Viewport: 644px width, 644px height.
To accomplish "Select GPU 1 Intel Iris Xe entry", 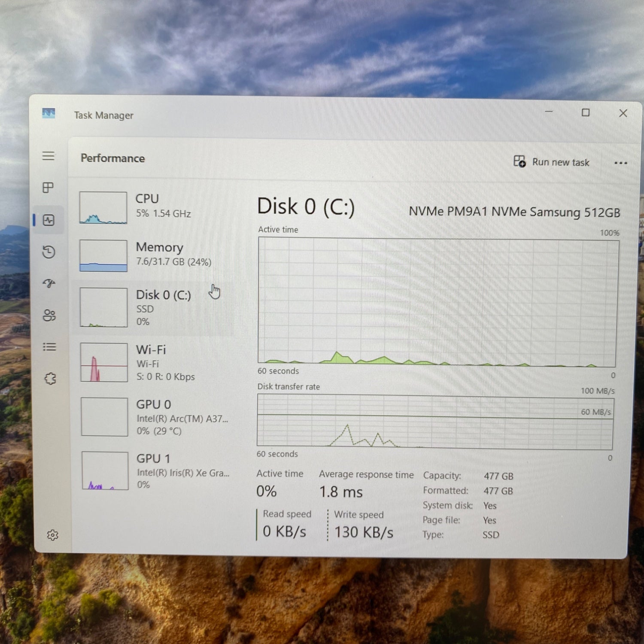I will tap(155, 471).
